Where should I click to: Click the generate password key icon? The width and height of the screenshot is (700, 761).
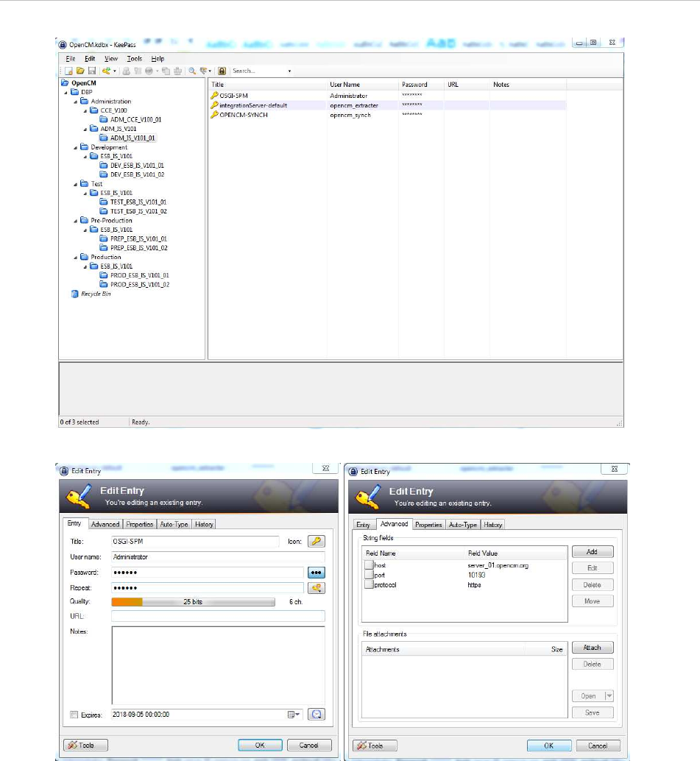click(x=317, y=588)
